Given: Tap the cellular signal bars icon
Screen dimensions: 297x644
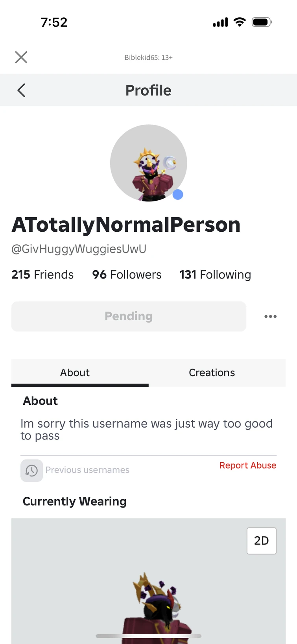Looking at the screenshot, I should 220,22.
